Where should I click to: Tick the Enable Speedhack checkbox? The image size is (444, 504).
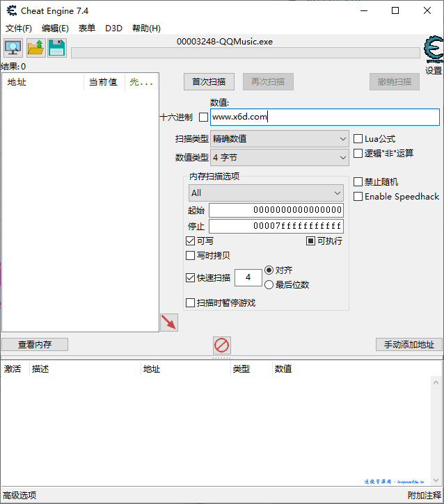coord(358,197)
